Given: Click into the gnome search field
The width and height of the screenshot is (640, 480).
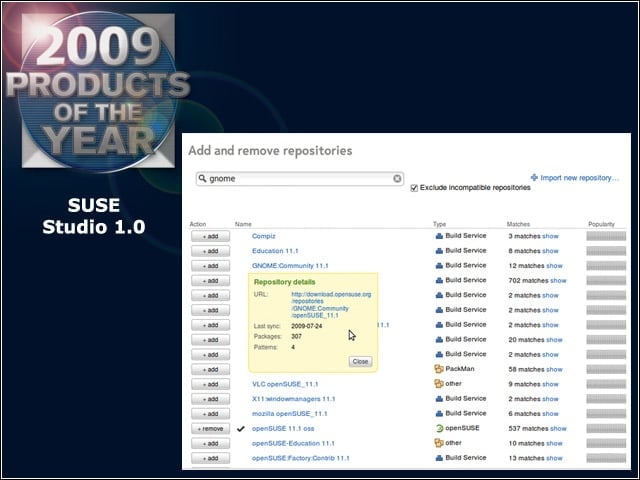Looking at the screenshot, I should [x=300, y=178].
